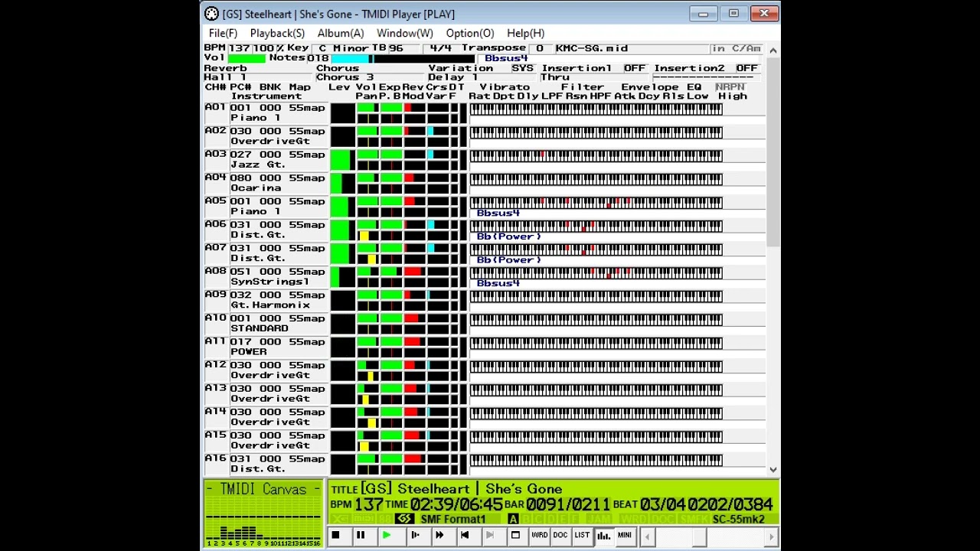The image size is (980, 551).
Task: Click the vertical scrollbar thumb
Action: 773,152
